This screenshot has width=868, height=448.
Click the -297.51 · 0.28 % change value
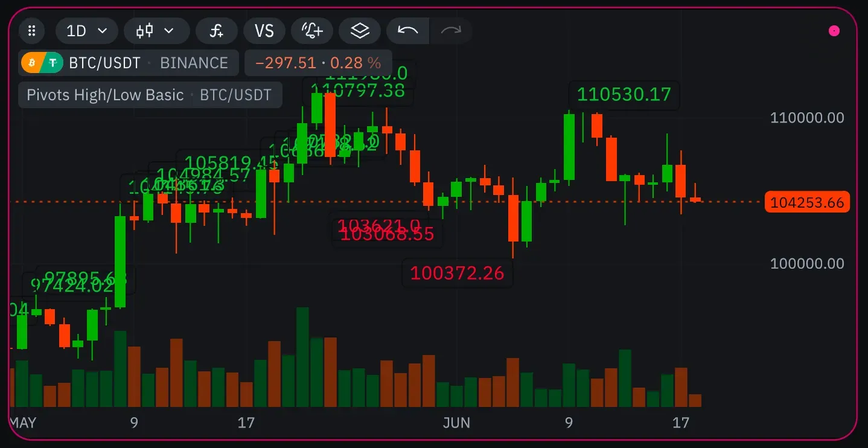pyautogui.click(x=318, y=63)
